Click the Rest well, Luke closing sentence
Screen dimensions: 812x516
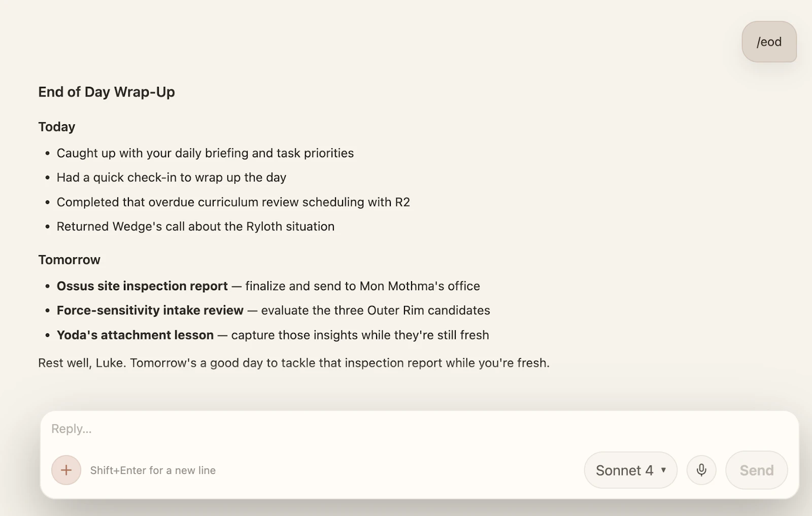294,363
